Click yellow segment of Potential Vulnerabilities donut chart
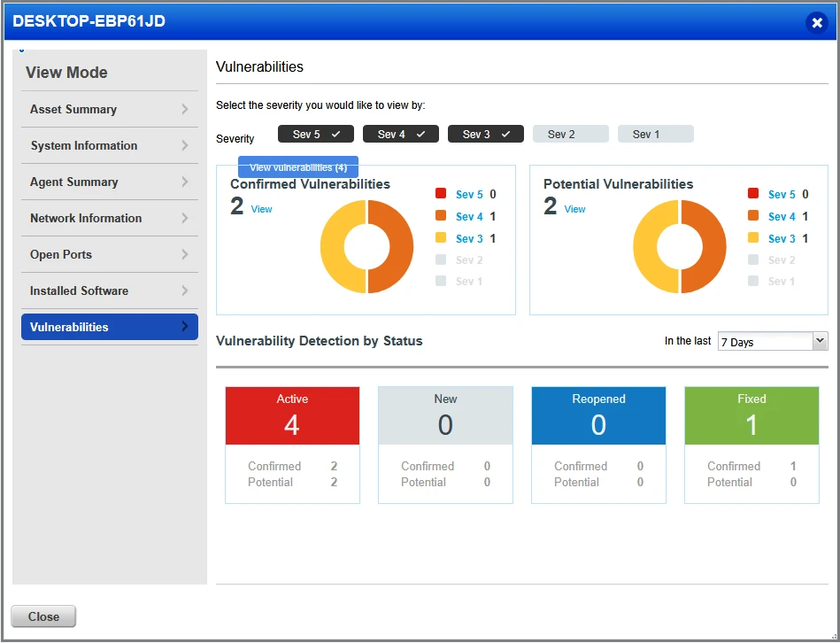840x643 pixels. tap(645, 246)
